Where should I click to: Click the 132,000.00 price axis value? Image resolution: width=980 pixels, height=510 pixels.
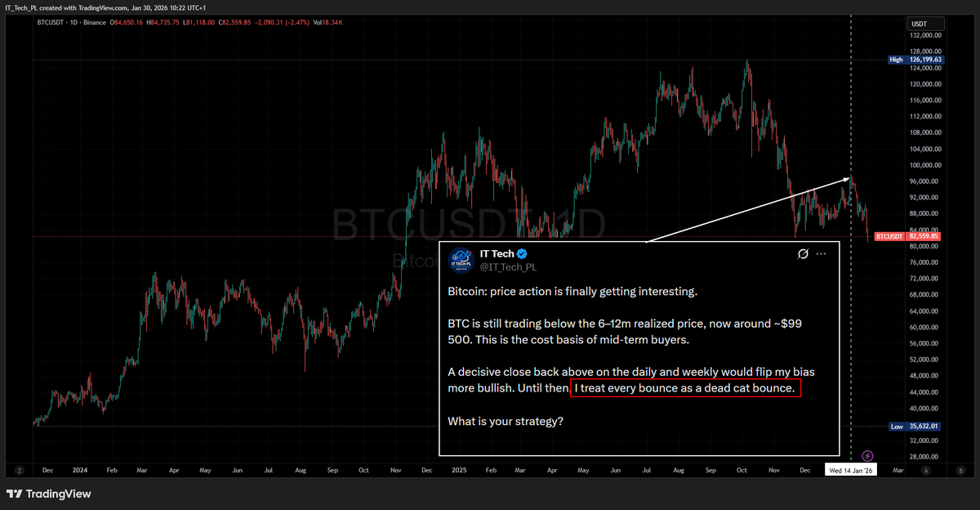pos(925,36)
